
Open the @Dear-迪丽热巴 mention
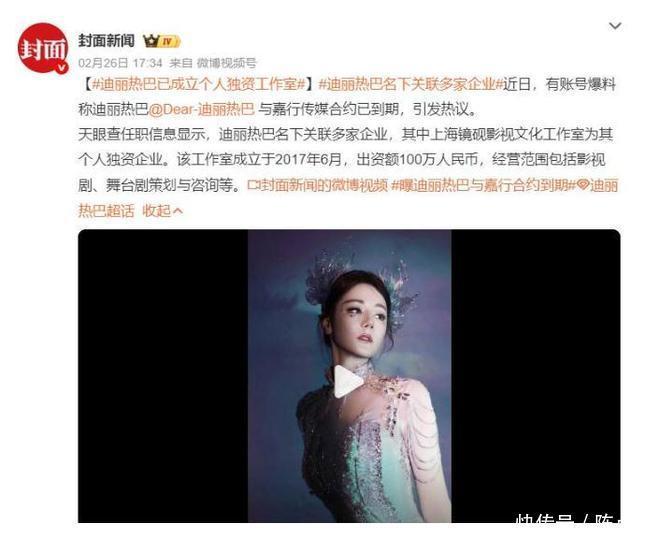click(x=202, y=109)
